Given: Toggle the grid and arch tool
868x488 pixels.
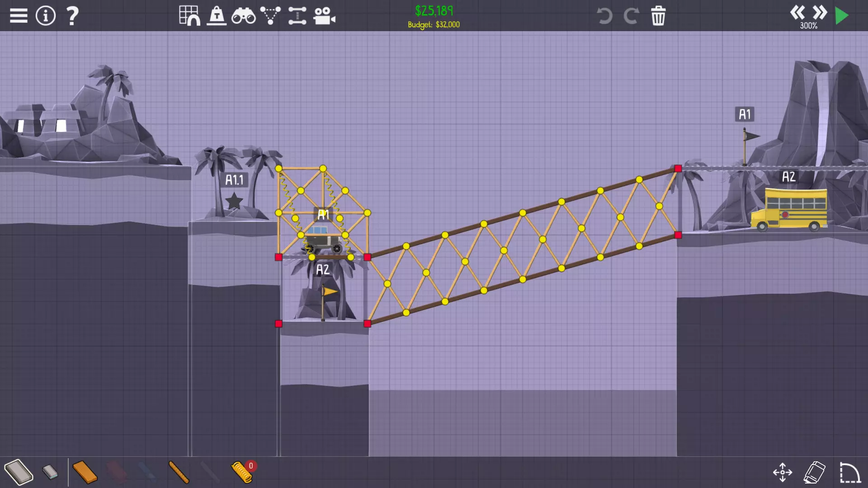Looking at the screenshot, I should 189,16.
